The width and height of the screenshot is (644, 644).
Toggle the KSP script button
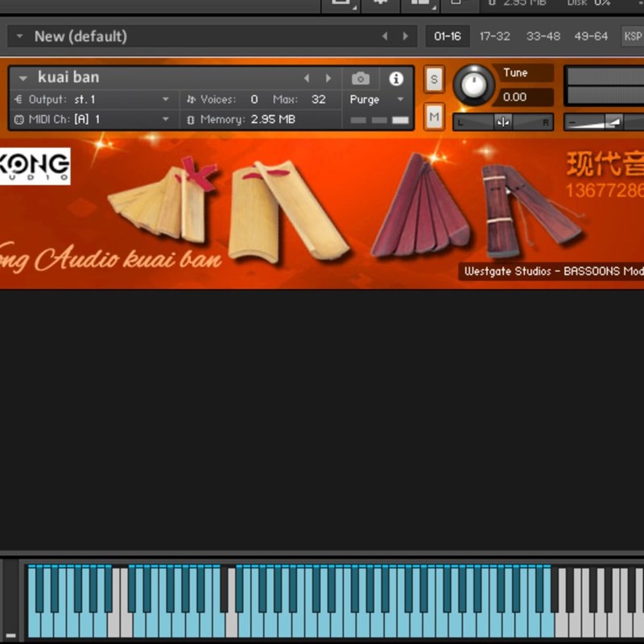633,36
